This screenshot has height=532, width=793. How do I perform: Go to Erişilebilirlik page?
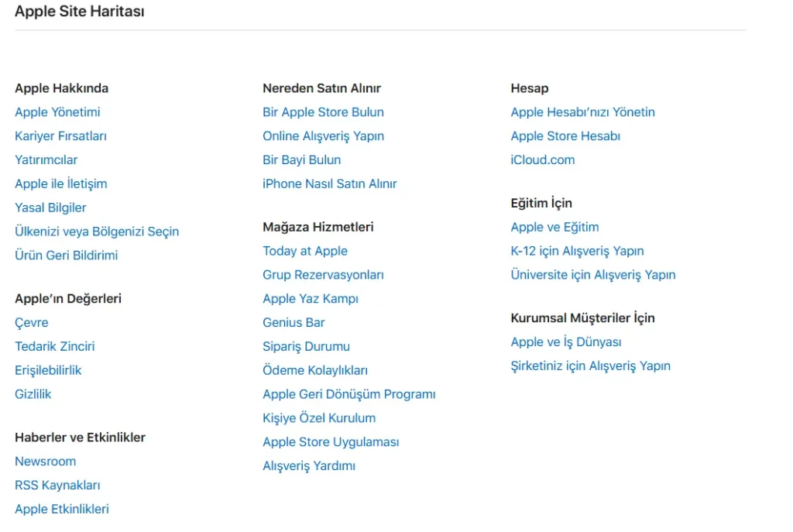pos(48,370)
